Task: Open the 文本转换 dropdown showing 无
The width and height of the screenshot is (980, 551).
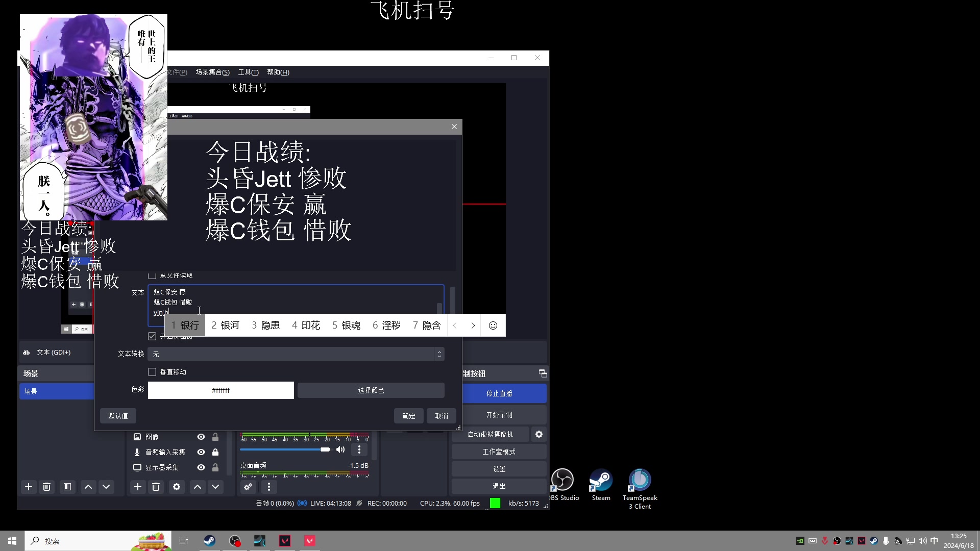Action: tap(296, 354)
